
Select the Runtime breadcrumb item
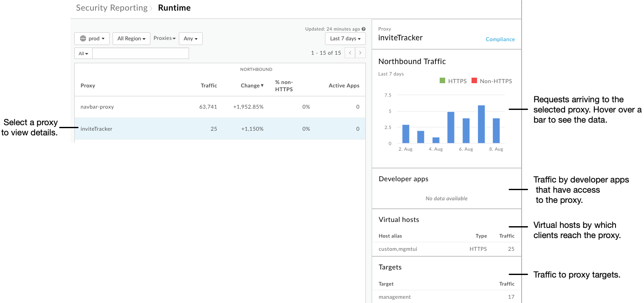[174, 8]
